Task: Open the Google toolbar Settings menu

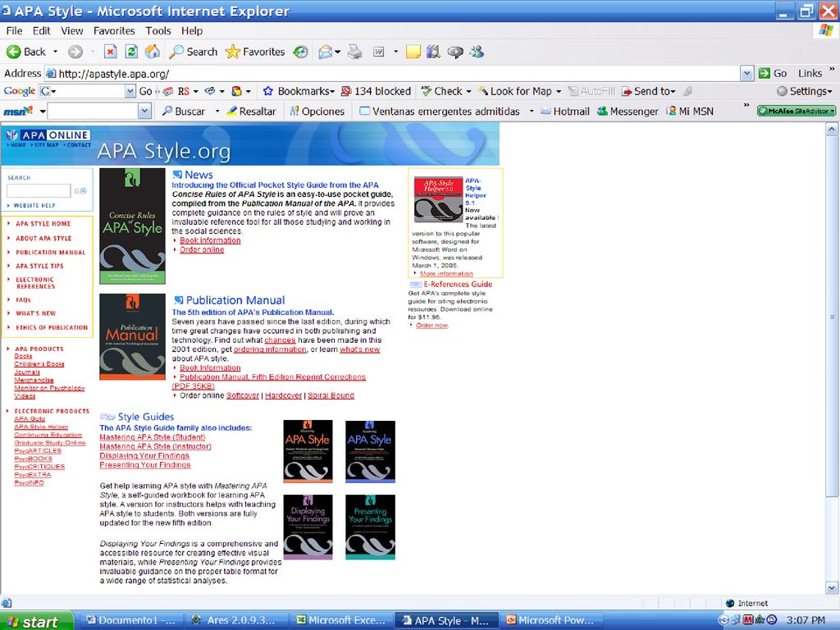Action: (x=804, y=91)
